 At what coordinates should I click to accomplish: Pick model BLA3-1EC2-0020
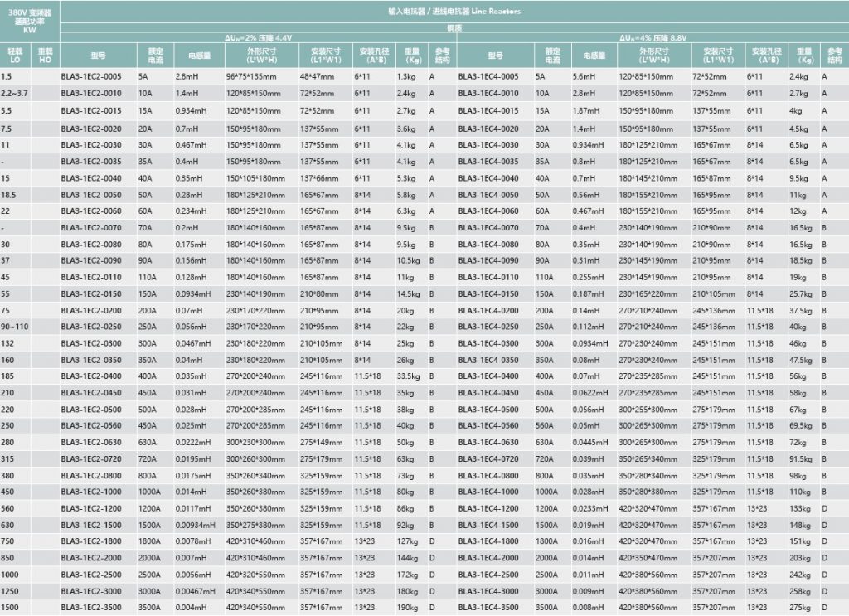point(91,129)
